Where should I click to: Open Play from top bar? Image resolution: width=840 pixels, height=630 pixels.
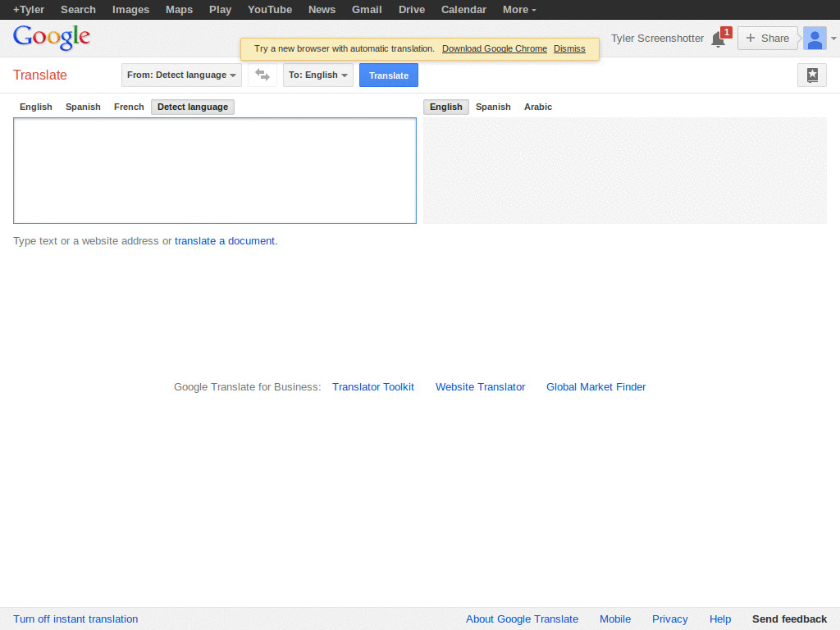click(x=220, y=10)
